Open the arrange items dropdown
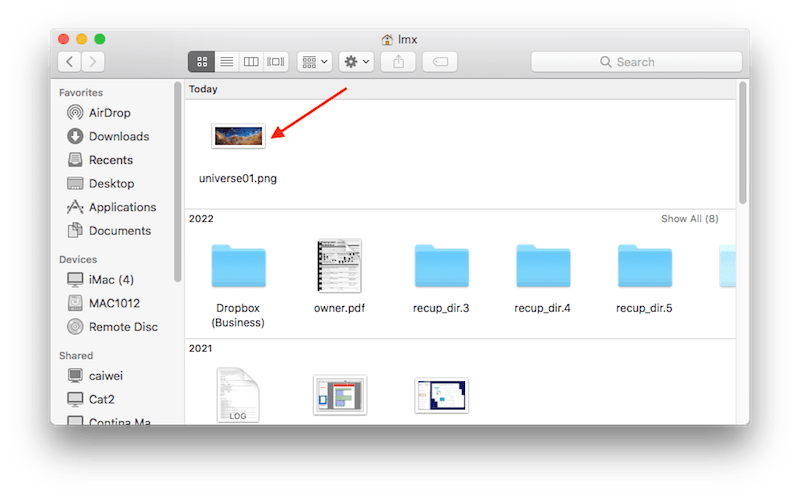Viewport: 800px width, 497px height. [x=315, y=62]
